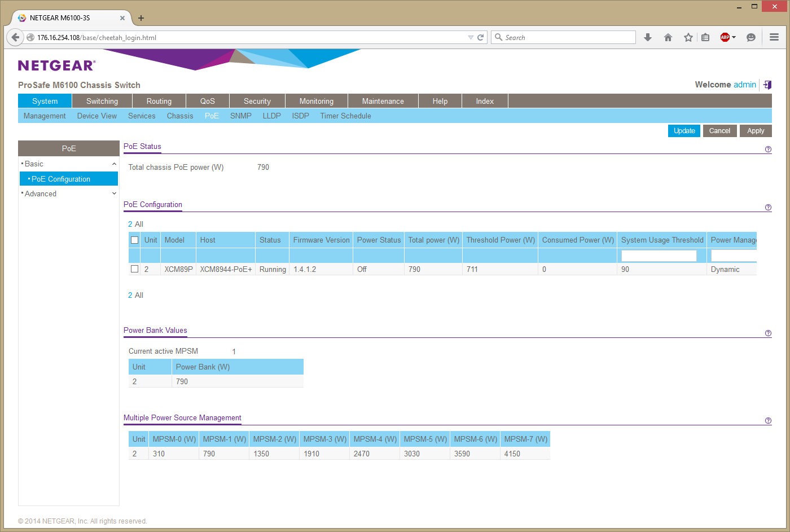Select PoE Configuration in the sidebar
The image size is (790, 532).
pos(69,179)
